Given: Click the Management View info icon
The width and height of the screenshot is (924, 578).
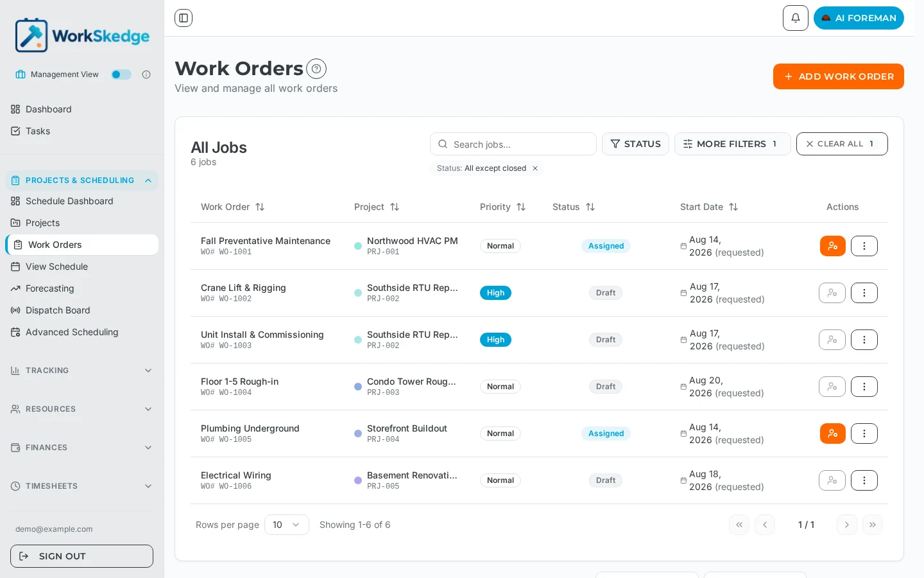Looking at the screenshot, I should pos(146,74).
